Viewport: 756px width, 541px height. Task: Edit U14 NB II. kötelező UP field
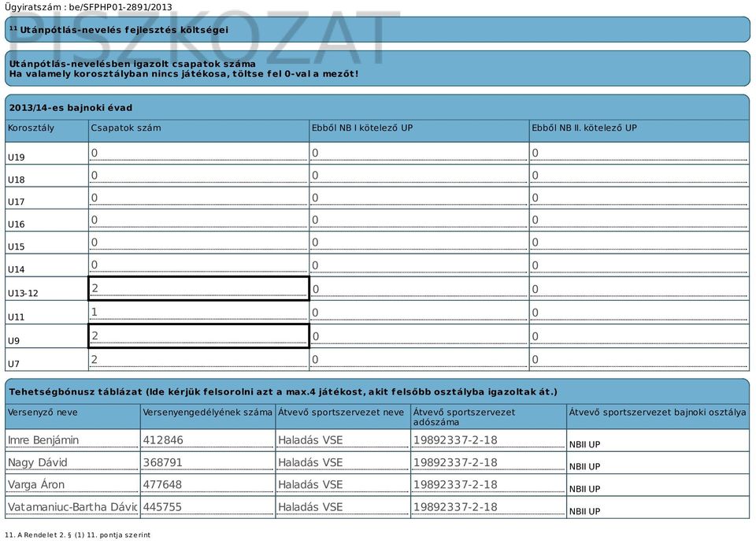639,265
